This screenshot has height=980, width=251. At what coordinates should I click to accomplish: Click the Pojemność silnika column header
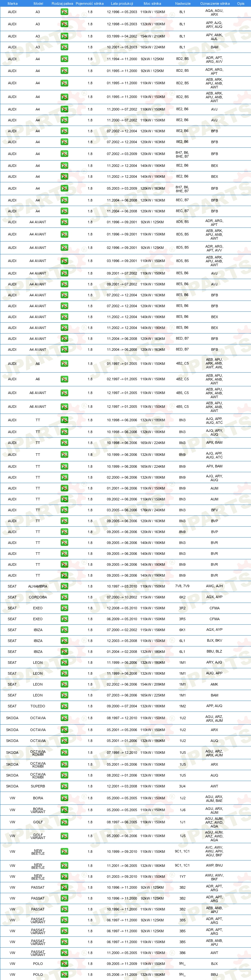coord(90,4)
